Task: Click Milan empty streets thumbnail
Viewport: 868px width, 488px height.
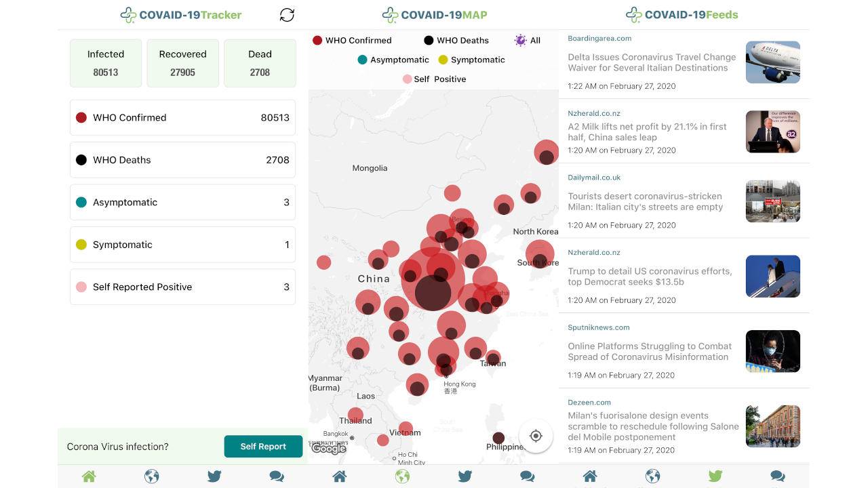Action: click(773, 201)
